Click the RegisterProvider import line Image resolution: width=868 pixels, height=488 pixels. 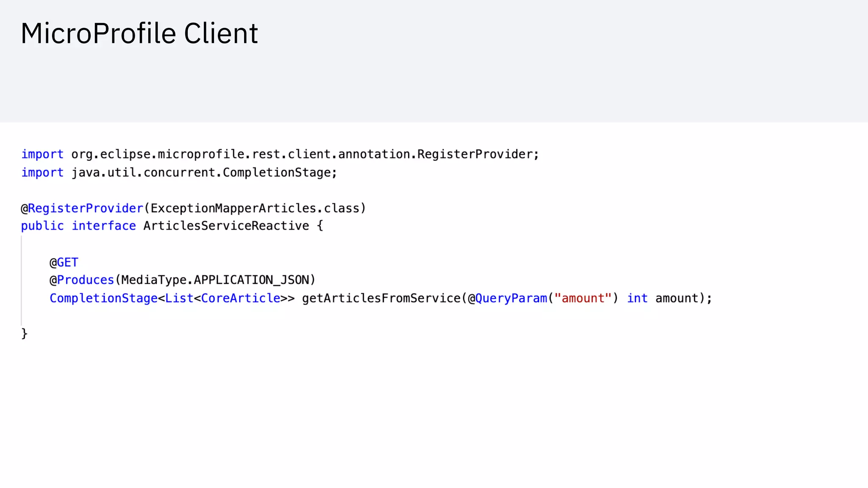pos(280,154)
